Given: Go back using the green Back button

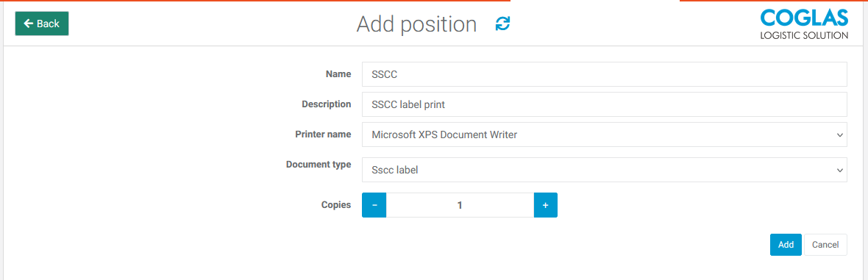Looking at the screenshot, I should [41, 24].
